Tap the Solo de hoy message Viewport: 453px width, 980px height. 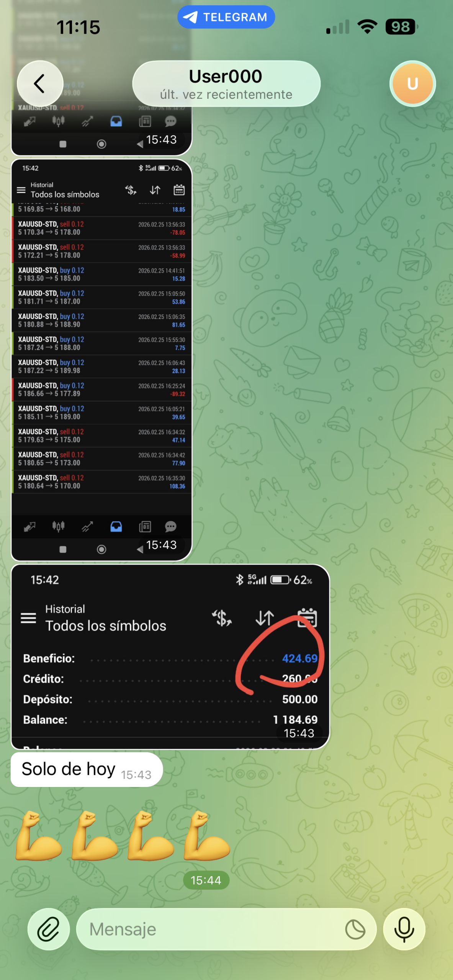[x=87, y=769]
